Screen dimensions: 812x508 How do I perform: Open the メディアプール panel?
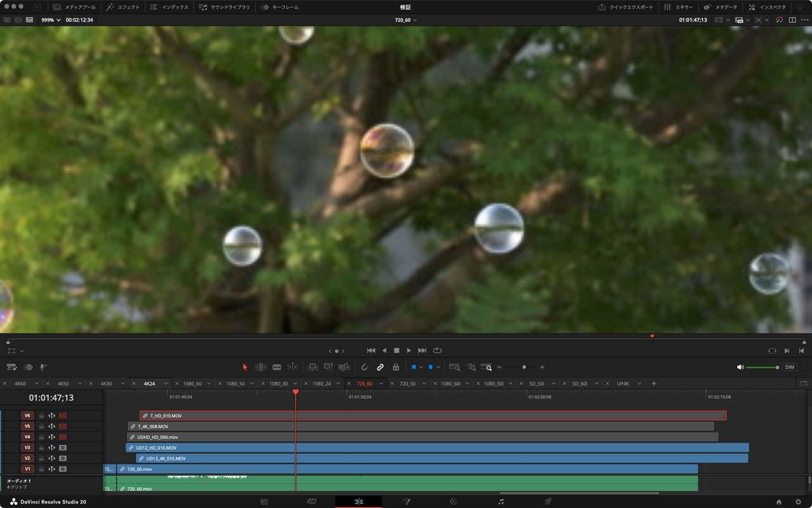pyautogui.click(x=75, y=7)
